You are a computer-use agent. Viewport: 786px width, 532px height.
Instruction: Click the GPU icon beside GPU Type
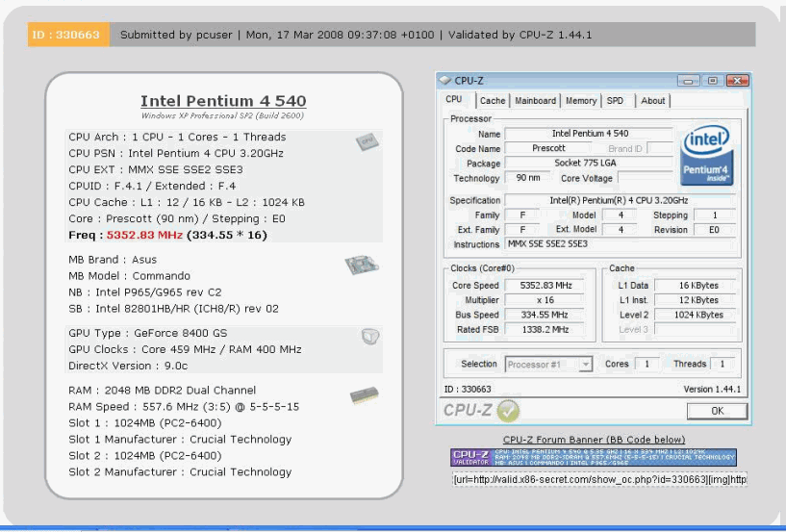(370, 336)
